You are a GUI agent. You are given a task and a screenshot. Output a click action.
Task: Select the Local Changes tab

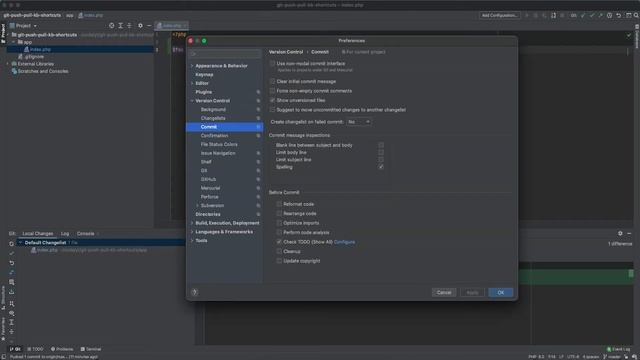pos(38,233)
